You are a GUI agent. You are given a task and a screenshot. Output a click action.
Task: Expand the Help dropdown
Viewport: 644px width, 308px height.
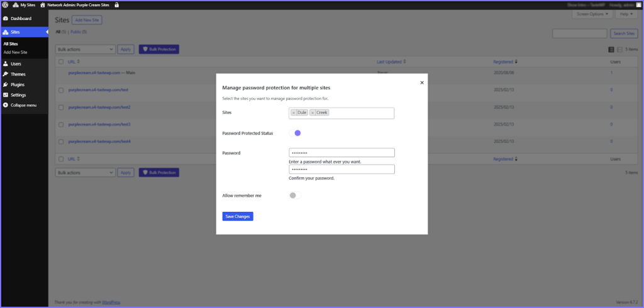(x=627, y=14)
